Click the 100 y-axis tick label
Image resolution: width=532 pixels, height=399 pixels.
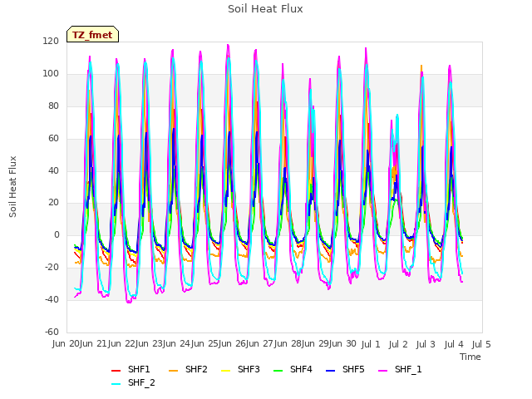tap(51, 74)
